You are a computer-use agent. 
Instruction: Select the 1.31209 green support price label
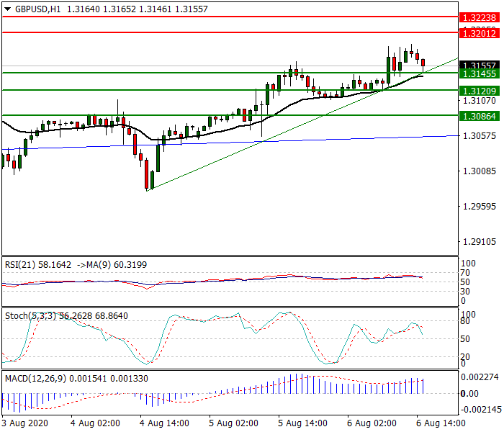pyautogui.click(x=480, y=91)
